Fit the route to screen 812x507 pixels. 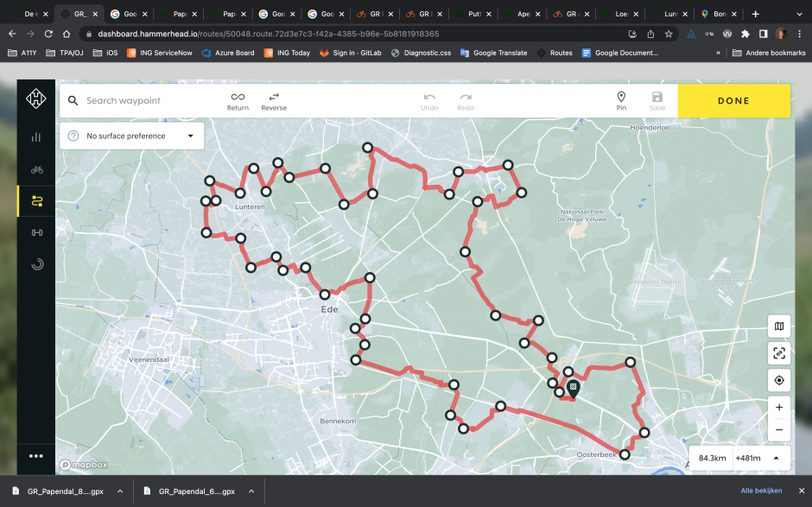(779, 353)
